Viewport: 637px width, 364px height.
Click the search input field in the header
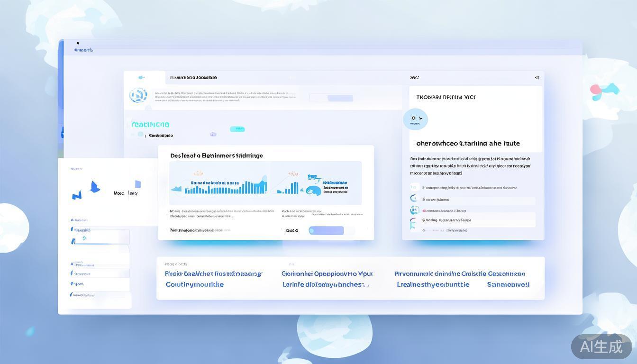pos(331,98)
